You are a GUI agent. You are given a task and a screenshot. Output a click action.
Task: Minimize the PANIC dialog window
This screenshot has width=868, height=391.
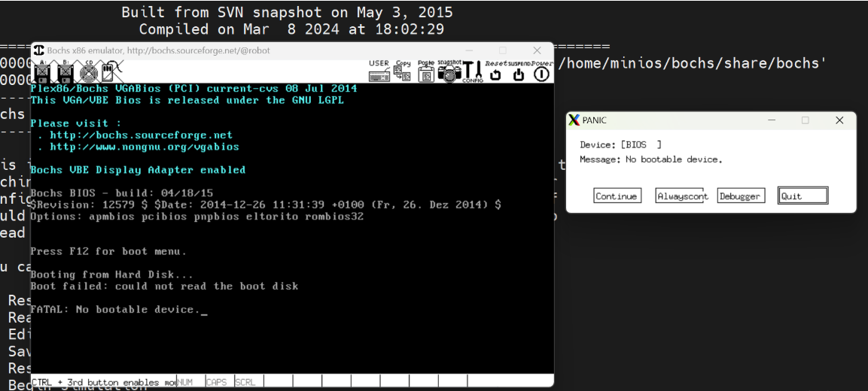click(x=772, y=120)
